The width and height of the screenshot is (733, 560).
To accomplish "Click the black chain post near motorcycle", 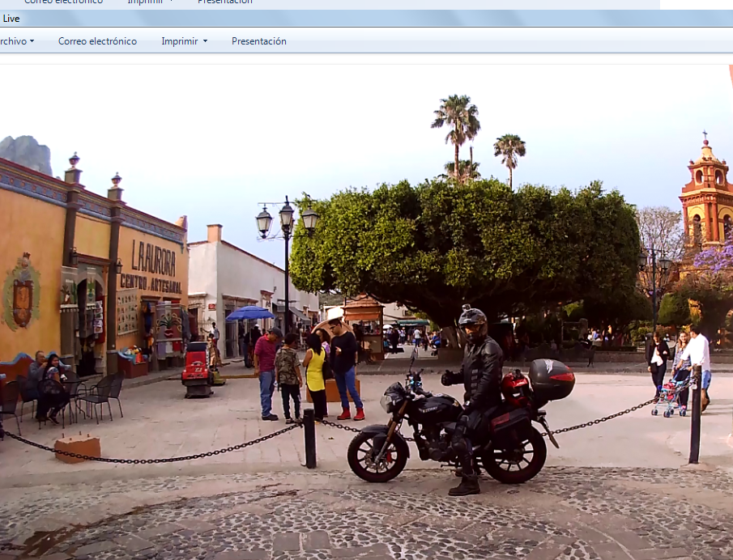I will pyautogui.click(x=309, y=438).
